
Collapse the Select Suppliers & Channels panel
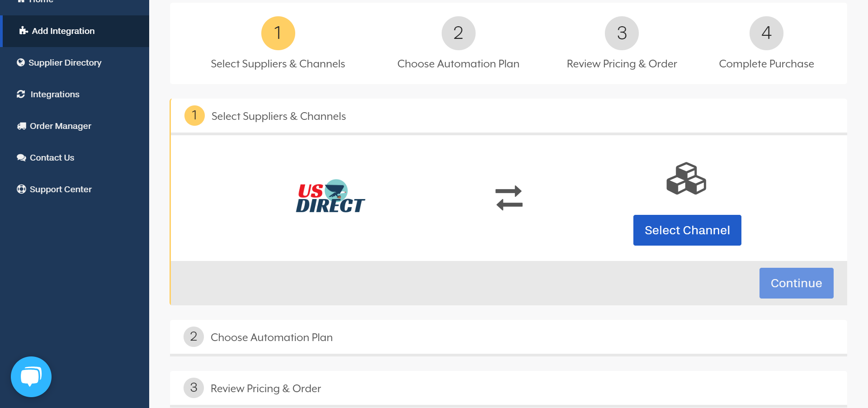pyautogui.click(x=278, y=116)
